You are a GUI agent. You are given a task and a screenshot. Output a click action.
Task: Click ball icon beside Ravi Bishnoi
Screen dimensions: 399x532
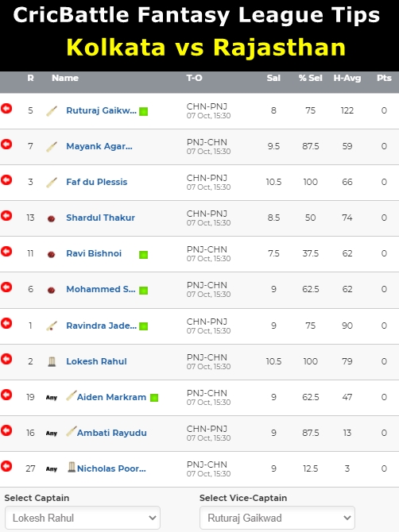52,254
